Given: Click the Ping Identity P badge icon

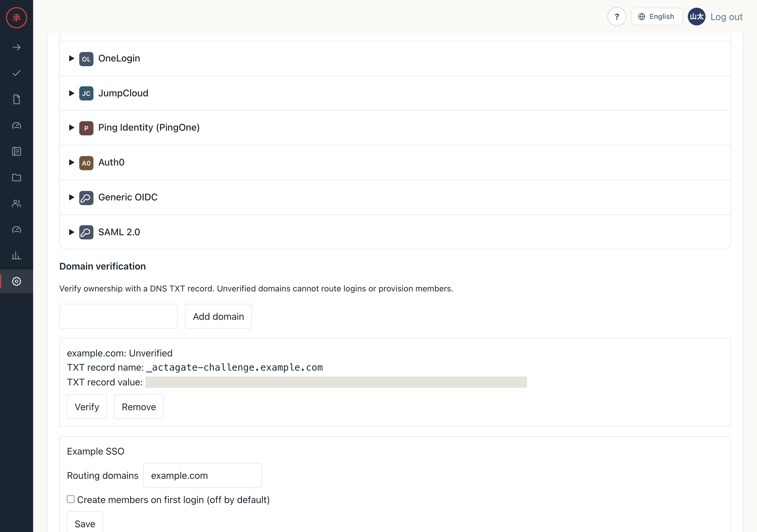Looking at the screenshot, I should 86,128.
